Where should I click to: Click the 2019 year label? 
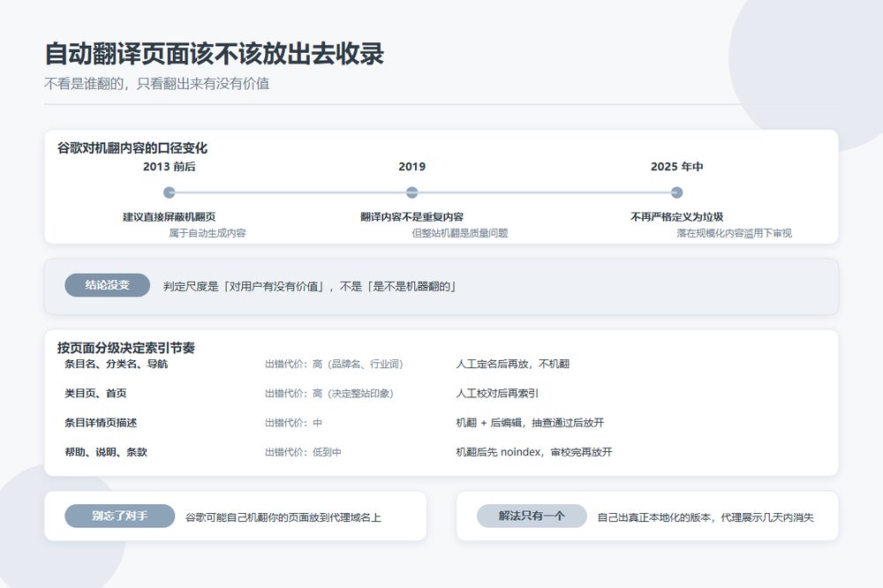411,167
